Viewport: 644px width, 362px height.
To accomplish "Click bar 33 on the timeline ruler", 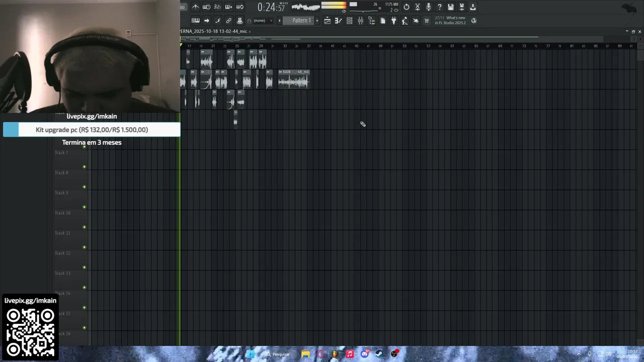I will (285, 46).
